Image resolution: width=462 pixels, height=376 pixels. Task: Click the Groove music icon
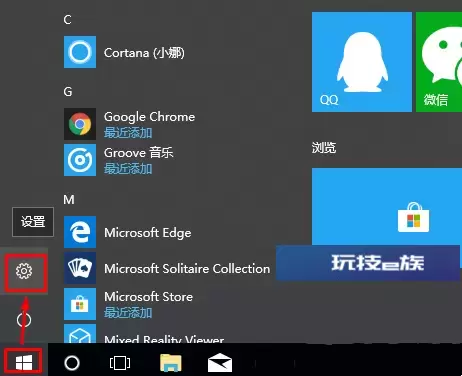pos(80,160)
